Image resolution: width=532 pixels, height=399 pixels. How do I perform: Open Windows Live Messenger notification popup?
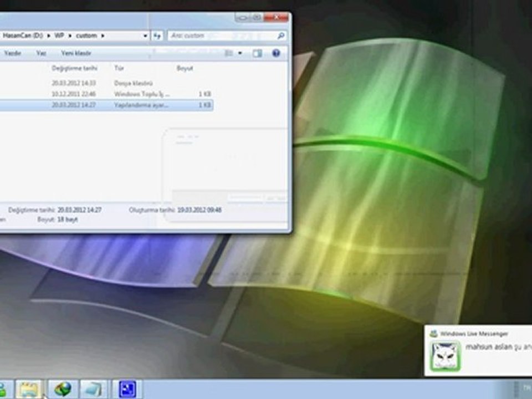pyautogui.click(x=478, y=350)
